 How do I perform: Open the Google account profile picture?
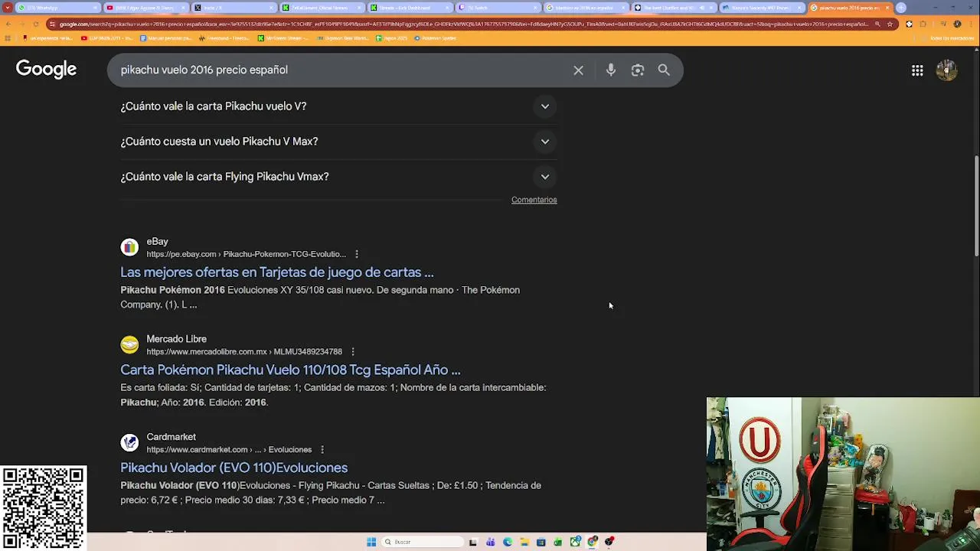pos(947,70)
